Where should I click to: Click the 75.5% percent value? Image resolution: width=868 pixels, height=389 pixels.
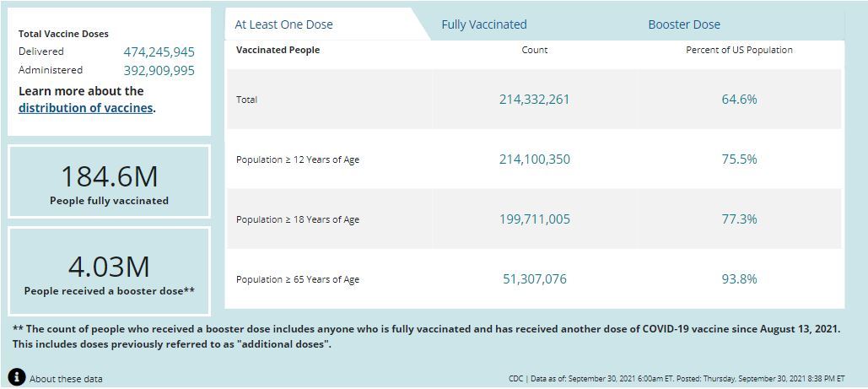coord(739,159)
